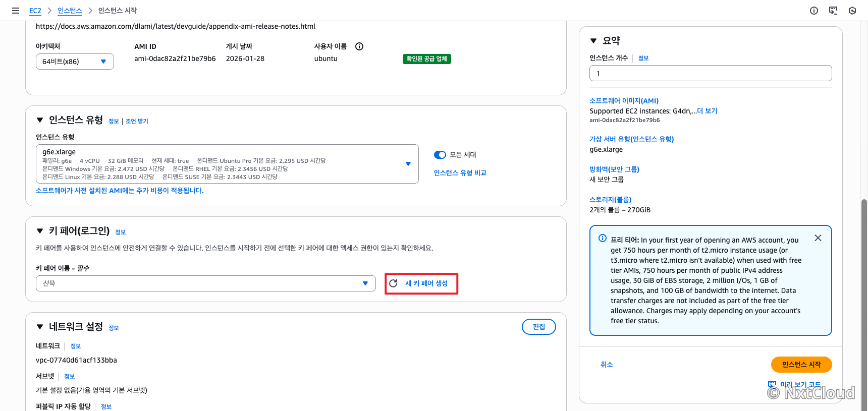Click the hexagon settings icon in top bar
This screenshot has width=868, height=411.
click(x=852, y=11)
